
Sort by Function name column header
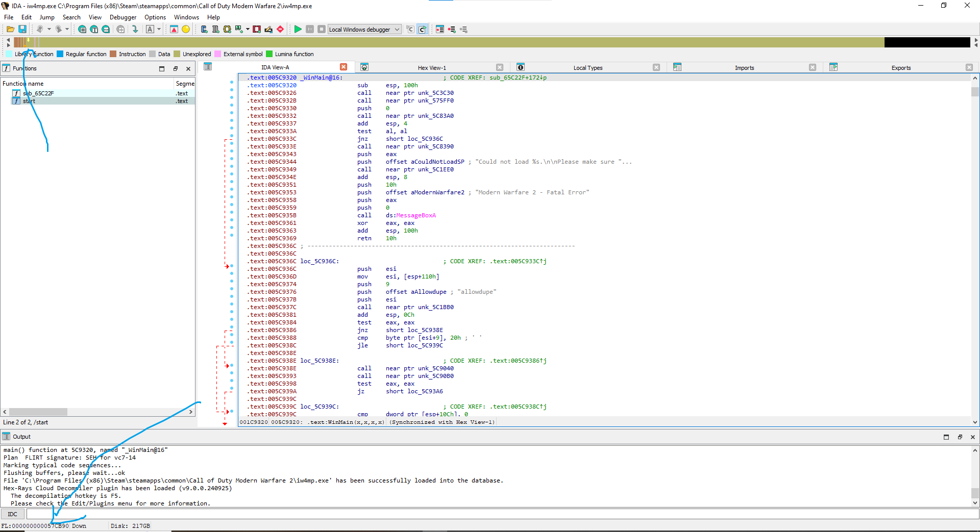[87, 83]
